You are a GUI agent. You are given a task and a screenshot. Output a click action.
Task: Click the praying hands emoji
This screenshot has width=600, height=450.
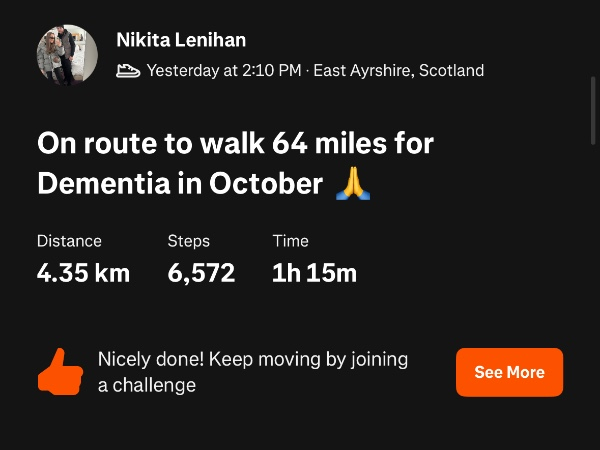tap(352, 184)
